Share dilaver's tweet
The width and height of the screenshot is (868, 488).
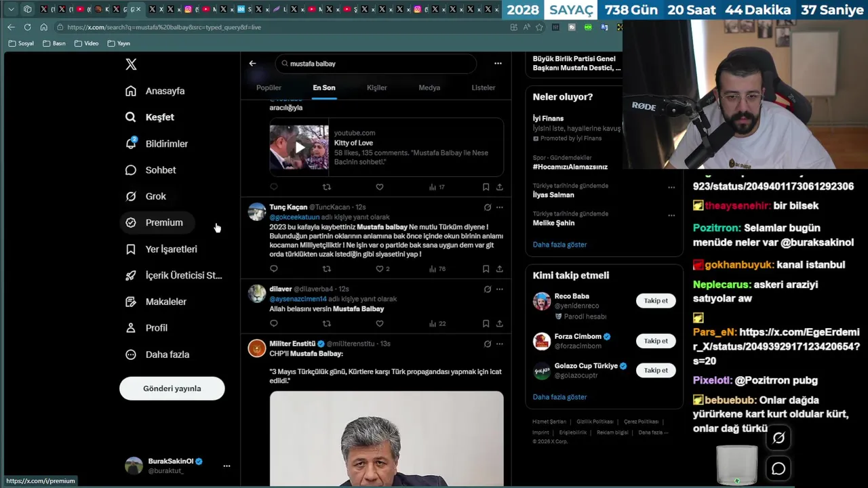coord(500,324)
